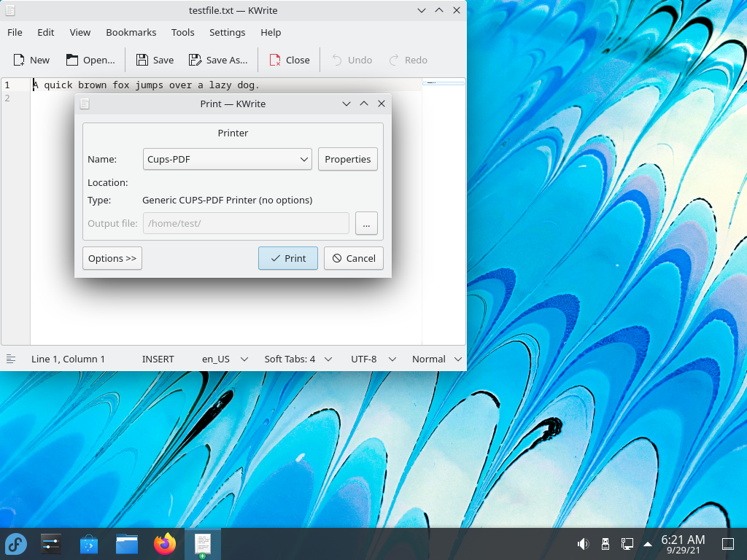Click line number 2 in the gutter

(x=7, y=98)
